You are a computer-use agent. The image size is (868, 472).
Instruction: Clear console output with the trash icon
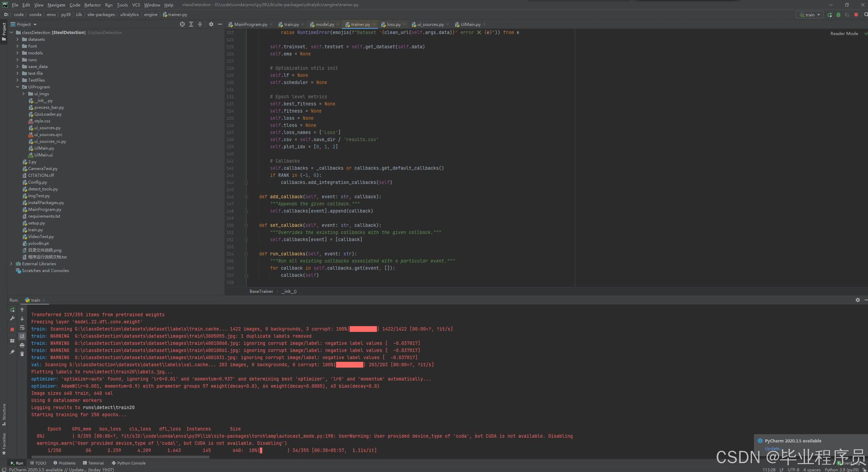tap(22, 354)
